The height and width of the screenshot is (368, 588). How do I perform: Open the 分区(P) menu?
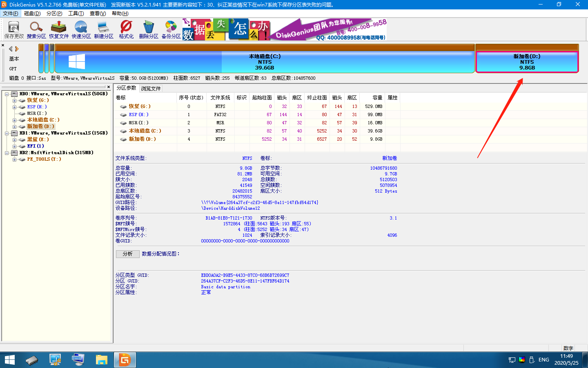(54, 13)
